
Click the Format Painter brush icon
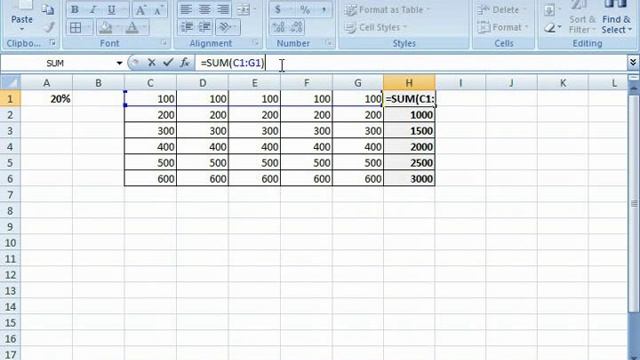click(49, 27)
